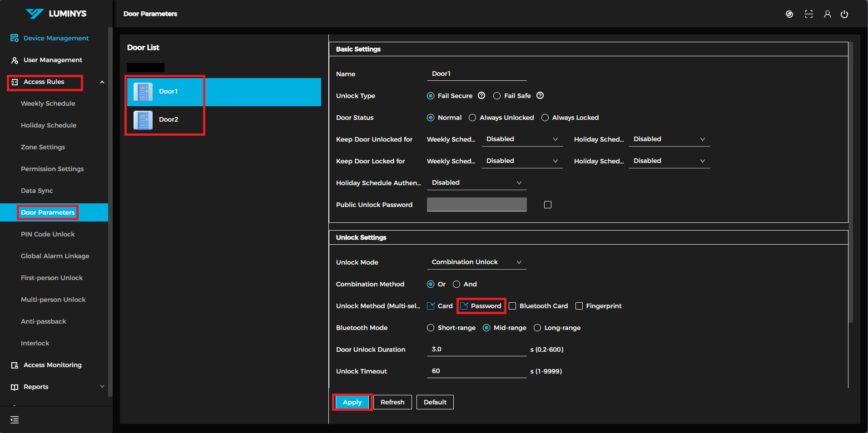Enable the Fingerprint unlock method checkbox
The image size is (868, 433).
(579, 306)
